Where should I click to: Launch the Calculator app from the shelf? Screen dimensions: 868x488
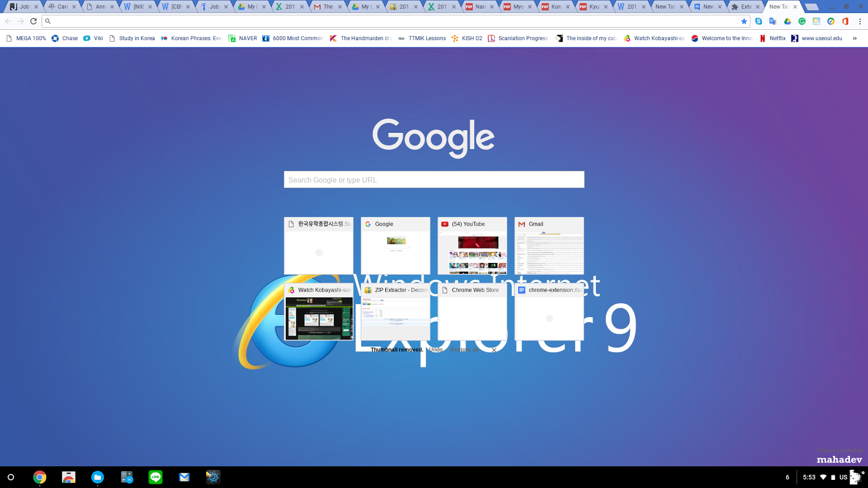point(126,477)
